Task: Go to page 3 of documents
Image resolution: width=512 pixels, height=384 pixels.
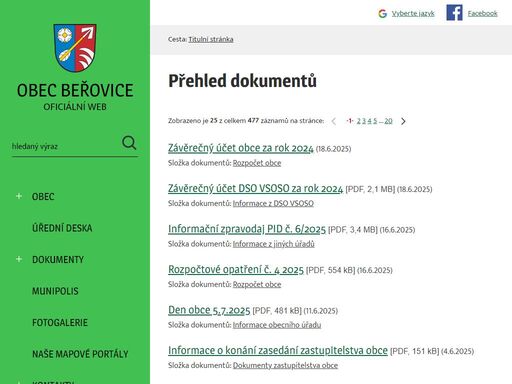Action: [364, 121]
